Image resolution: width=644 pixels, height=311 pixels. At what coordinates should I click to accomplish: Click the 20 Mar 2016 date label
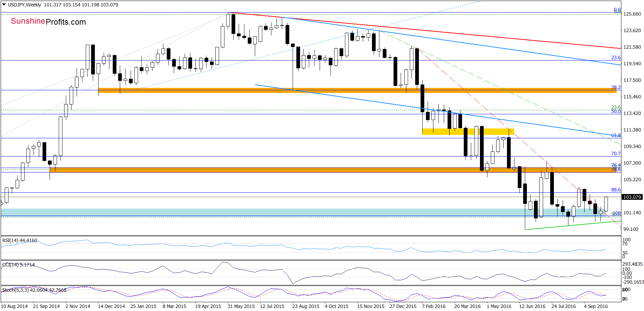pos(467,306)
